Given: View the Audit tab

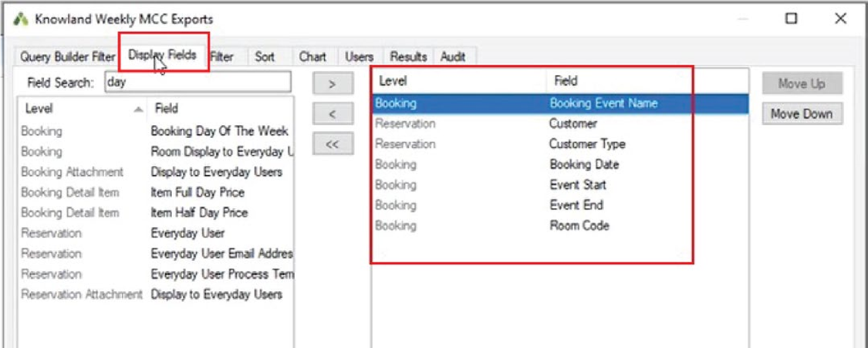Looking at the screenshot, I should point(453,56).
